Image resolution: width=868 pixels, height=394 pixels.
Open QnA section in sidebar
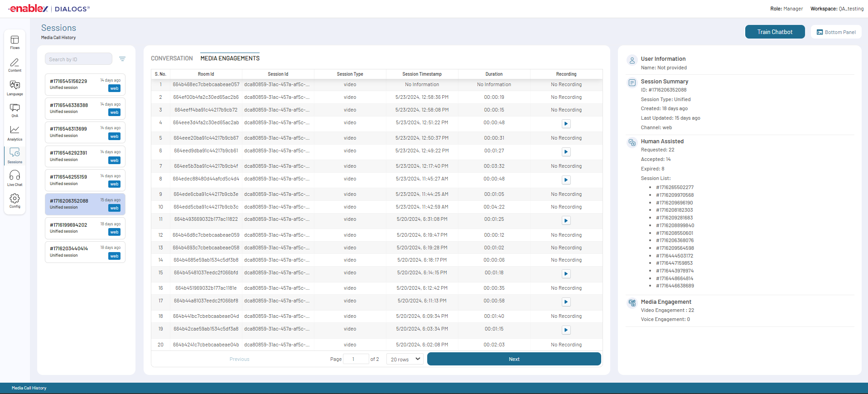click(x=14, y=110)
